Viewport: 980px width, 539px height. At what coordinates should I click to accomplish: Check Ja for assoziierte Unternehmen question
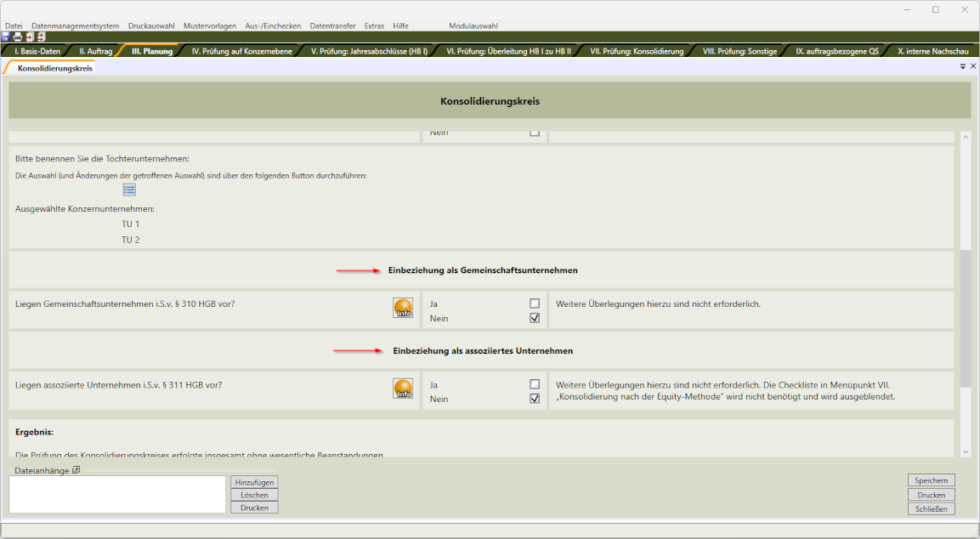click(535, 384)
